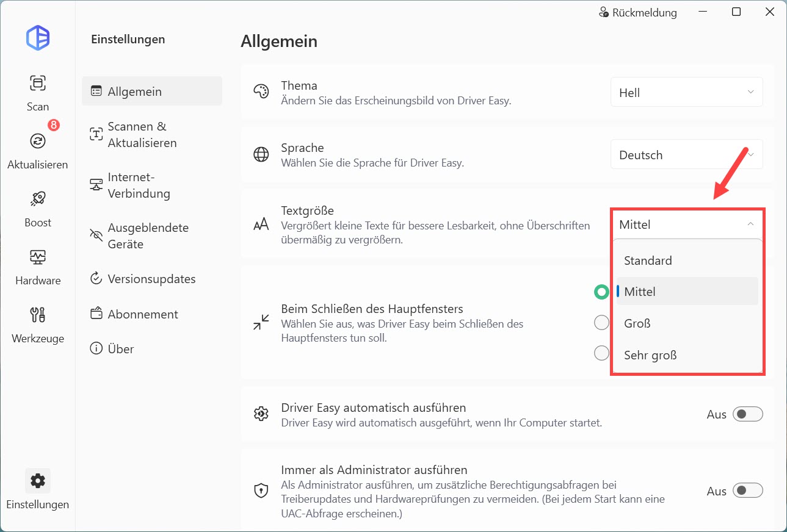The image size is (787, 532).
Task: Select the third radio button option
Action: [x=601, y=353]
